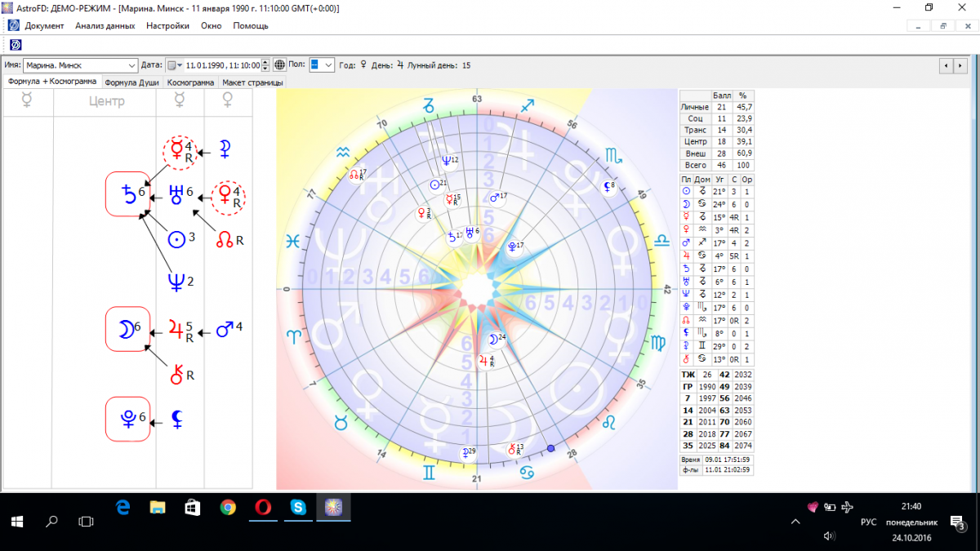This screenshot has width=980, height=551.
Task: Click Saturn symbol in formula center
Action: click(x=127, y=193)
